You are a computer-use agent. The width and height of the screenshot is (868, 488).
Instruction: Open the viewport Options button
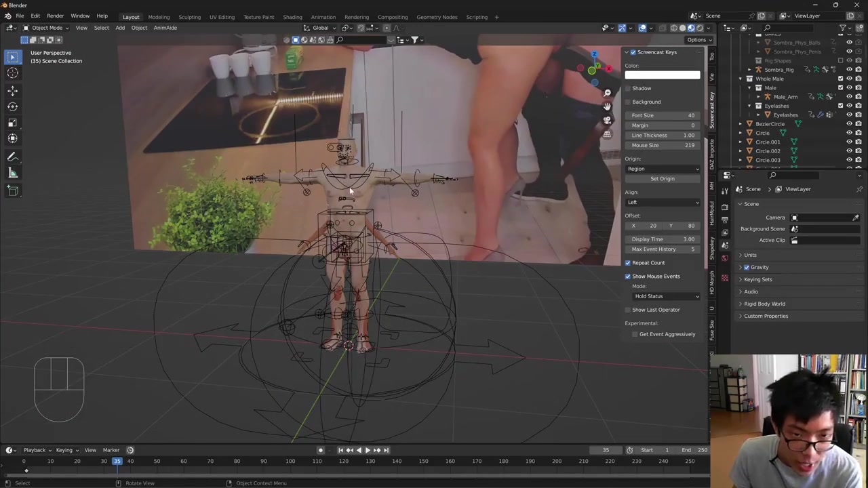(x=696, y=39)
